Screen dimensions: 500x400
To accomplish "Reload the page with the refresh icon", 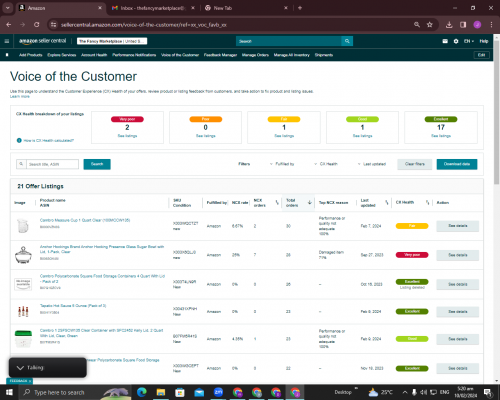I will (37, 25).
